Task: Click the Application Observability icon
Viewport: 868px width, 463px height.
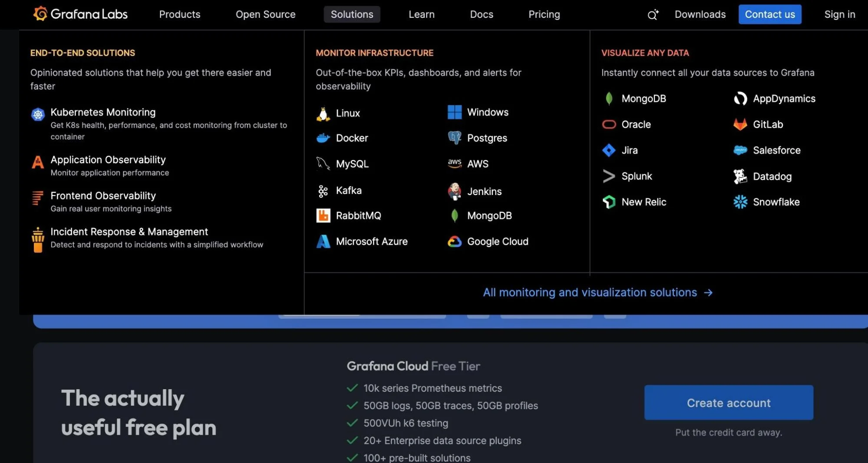Action: pyautogui.click(x=38, y=162)
